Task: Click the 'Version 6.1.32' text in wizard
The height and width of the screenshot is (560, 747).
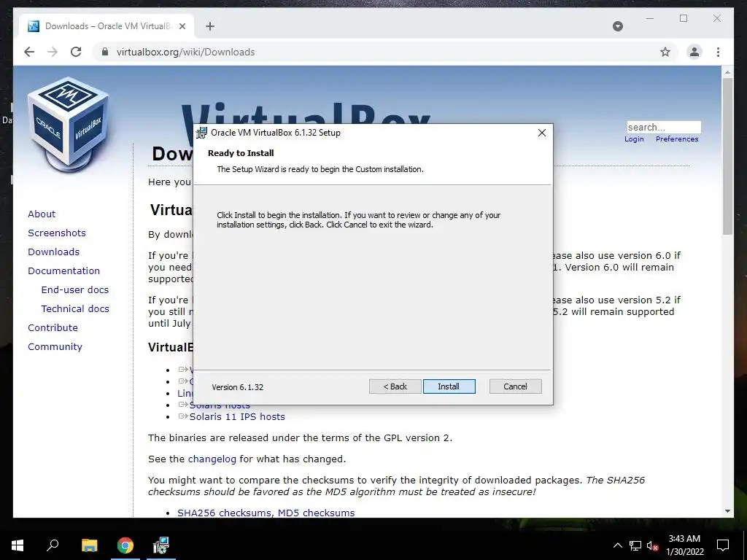Action: coord(237,387)
